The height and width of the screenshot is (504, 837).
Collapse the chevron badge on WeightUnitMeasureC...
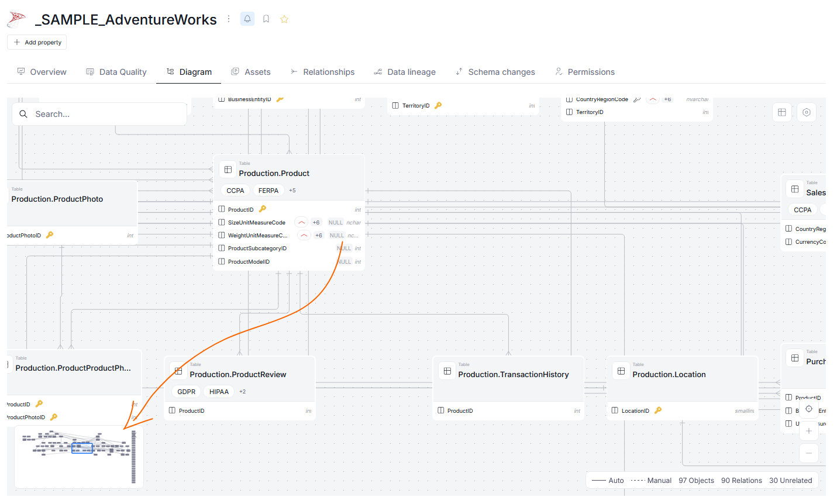pos(304,235)
